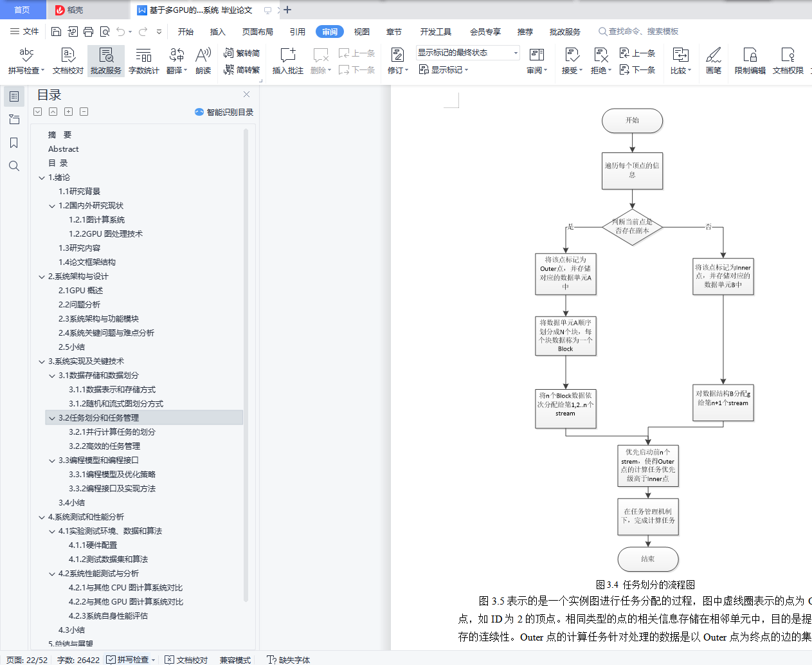This screenshot has height=665, width=812.
Task: Switch to the 视图 tab
Action: [x=362, y=32]
